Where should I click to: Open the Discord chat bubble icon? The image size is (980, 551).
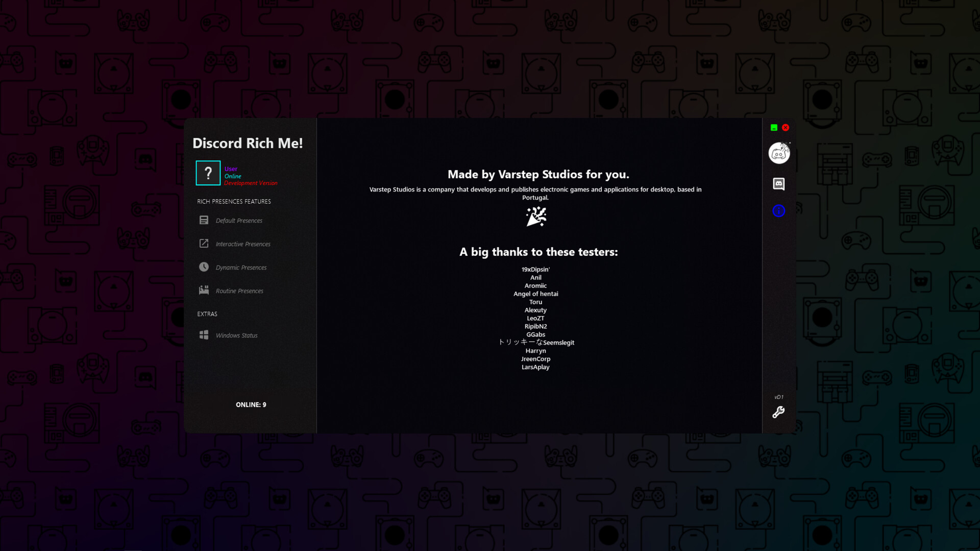tap(779, 184)
